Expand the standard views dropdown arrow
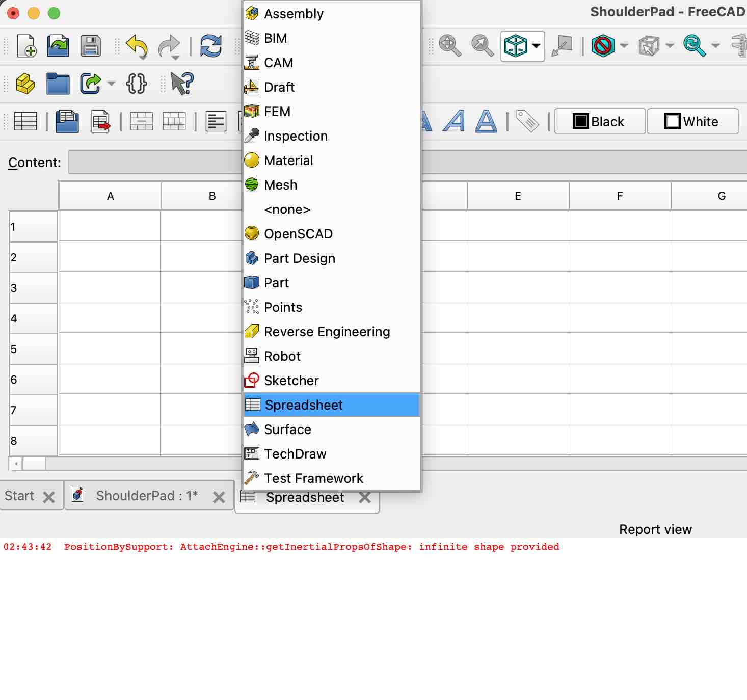 pyautogui.click(x=536, y=46)
